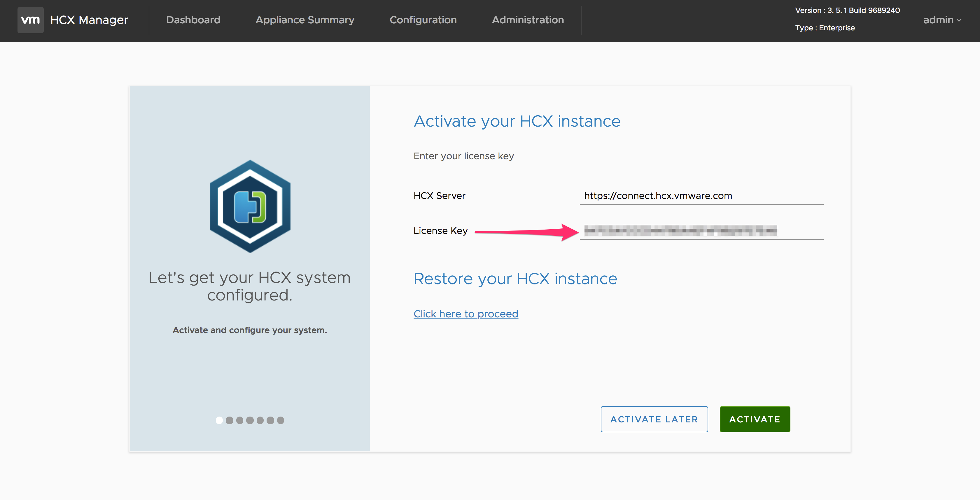Click the HCX Manager title text

pyautogui.click(x=89, y=20)
